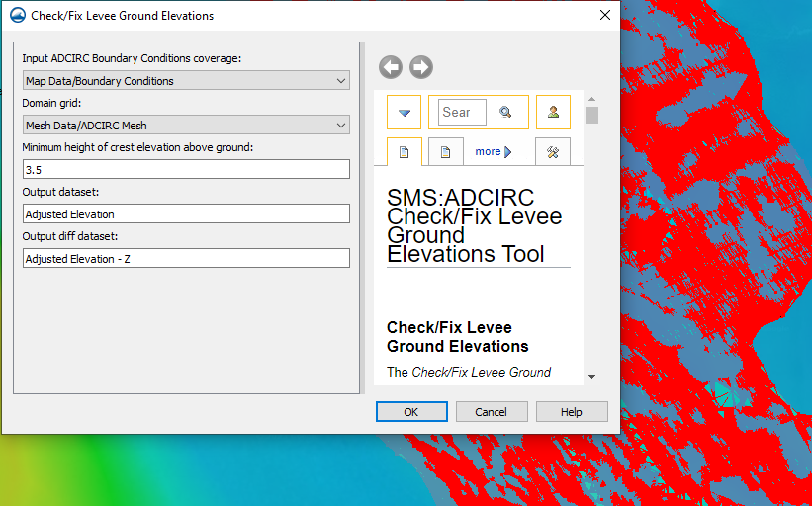Click the 'Check/Fix Levee Ground Elevations' help heading
The height and width of the screenshot is (506, 812).
click(458, 337)
